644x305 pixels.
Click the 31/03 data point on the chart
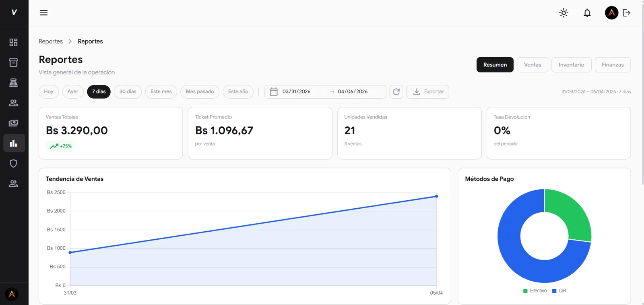pyautogui.click(x=70, y=252)
